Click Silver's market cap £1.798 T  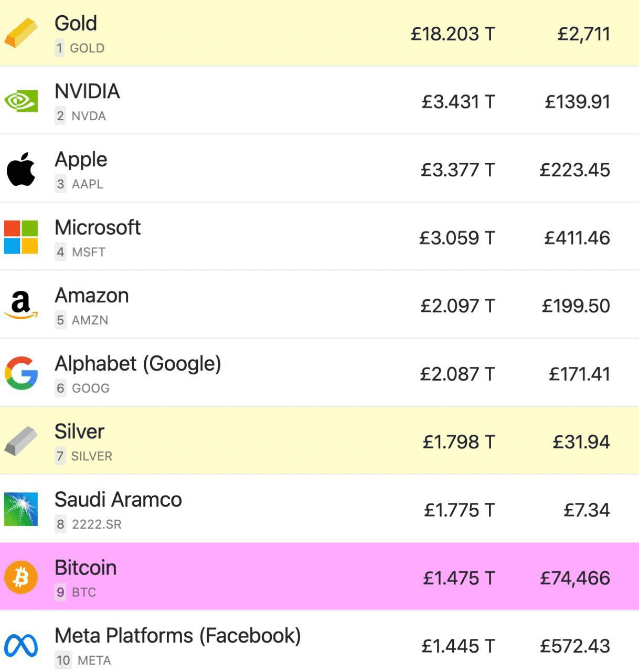tap(459, 442)
